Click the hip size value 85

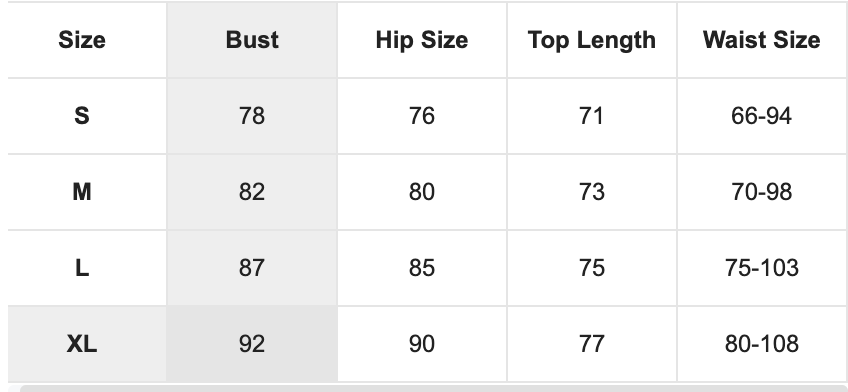[422, 268]
